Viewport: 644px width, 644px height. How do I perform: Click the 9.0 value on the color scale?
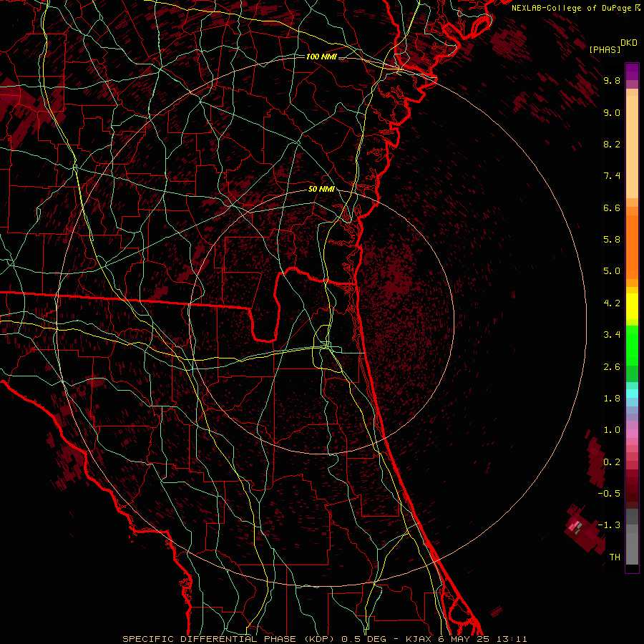[x=612, y=112]
